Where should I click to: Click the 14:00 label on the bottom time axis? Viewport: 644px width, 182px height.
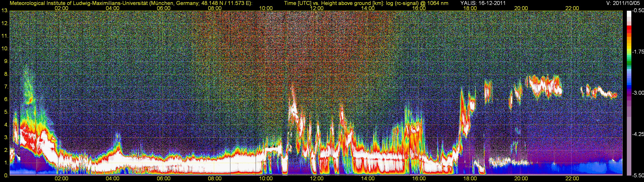(368, 179)
